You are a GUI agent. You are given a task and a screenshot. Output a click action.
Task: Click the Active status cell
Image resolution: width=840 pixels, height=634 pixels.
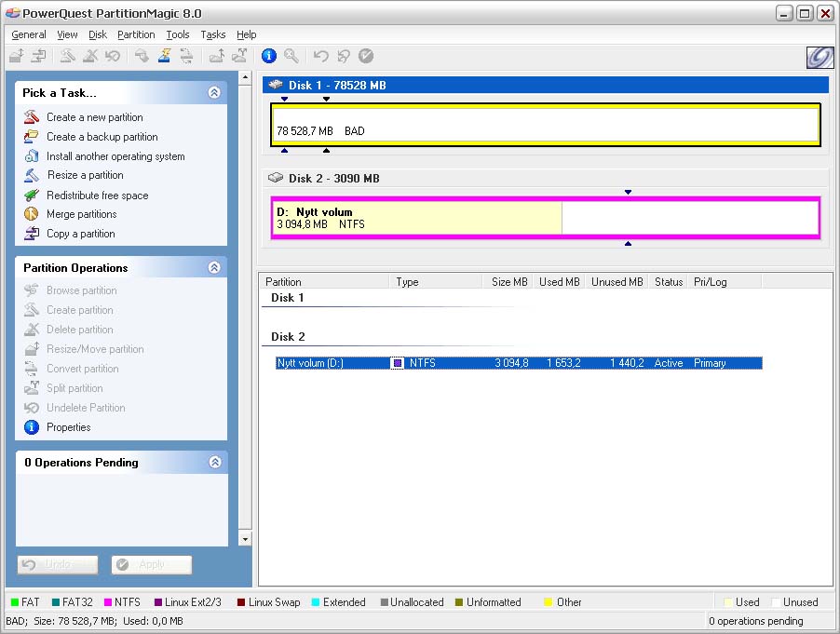[x=668, y=363]
